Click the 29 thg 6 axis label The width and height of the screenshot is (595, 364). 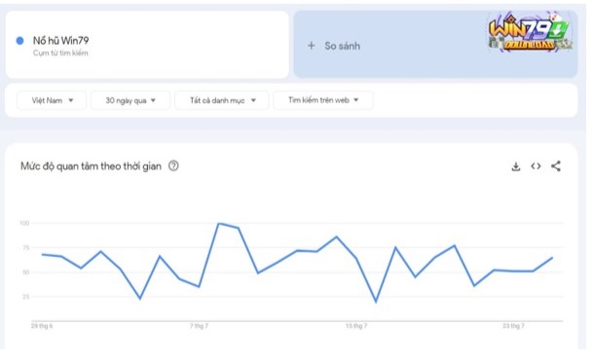coord(42,326)
